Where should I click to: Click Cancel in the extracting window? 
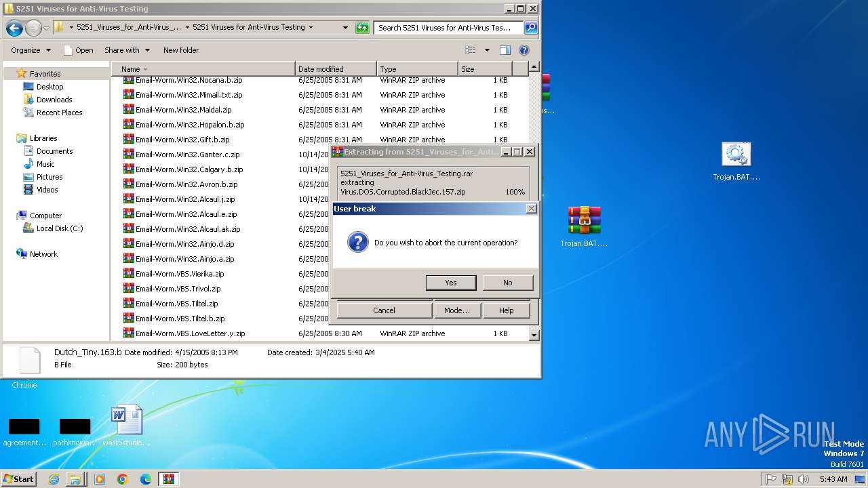pyautogui.click(x=384, y=310)
